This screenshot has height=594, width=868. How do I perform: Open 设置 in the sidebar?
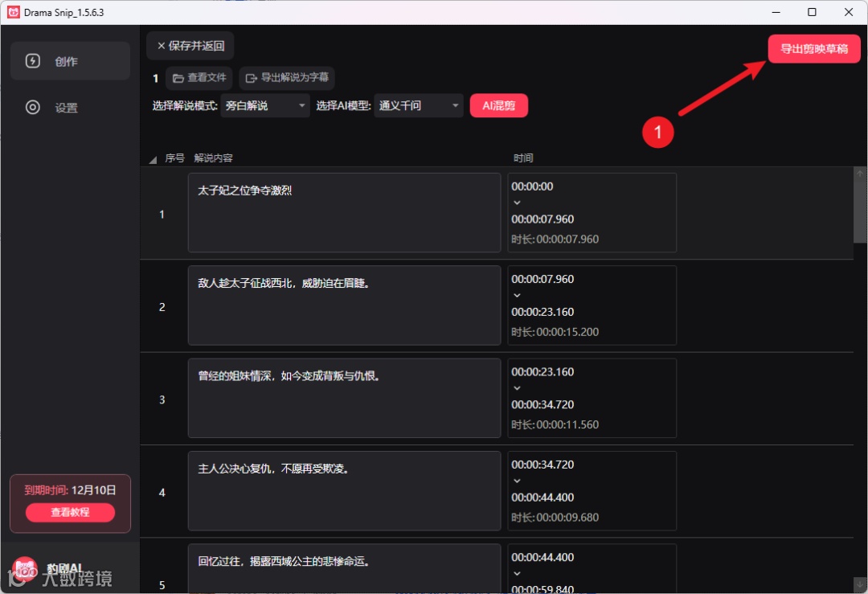[x=70, y=108]
